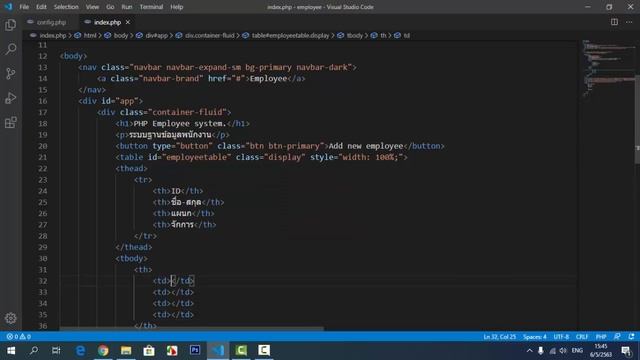The image size is (640, 360).
Task: Open File Explorer from taskbar
Action: [x=126, y=351]
